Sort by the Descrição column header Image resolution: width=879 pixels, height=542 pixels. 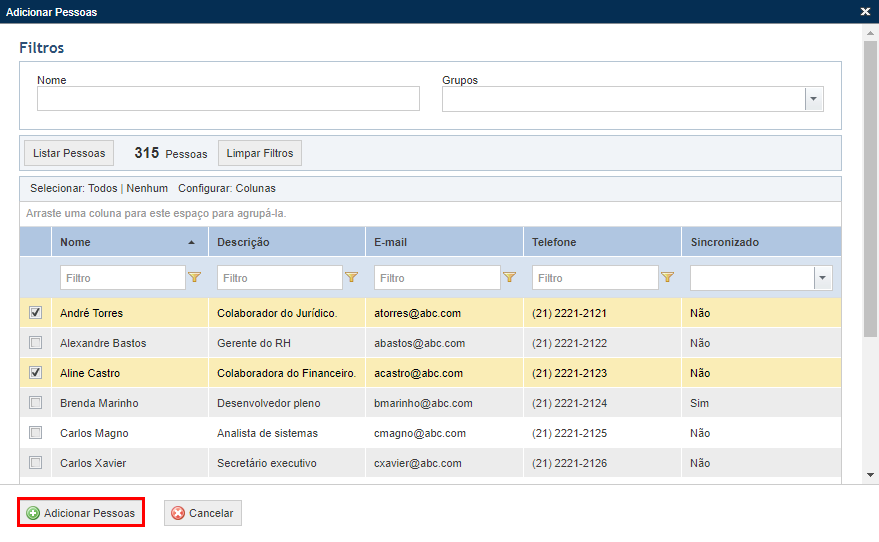click(287, 242)
